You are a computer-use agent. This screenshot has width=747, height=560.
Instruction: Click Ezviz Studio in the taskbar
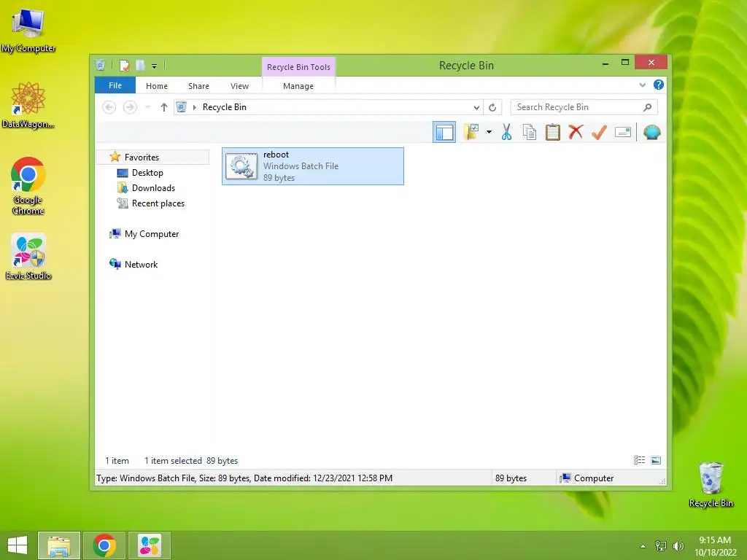[150, 545]
